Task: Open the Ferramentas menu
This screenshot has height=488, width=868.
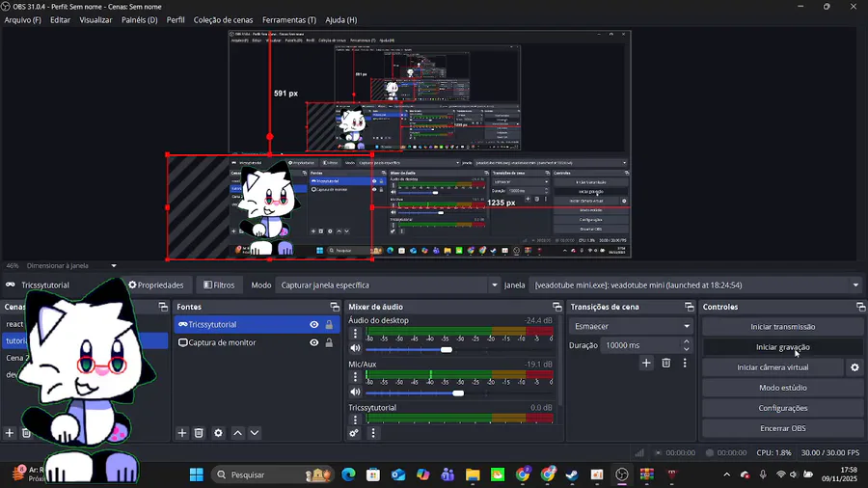Action: [x=288, y=19]
